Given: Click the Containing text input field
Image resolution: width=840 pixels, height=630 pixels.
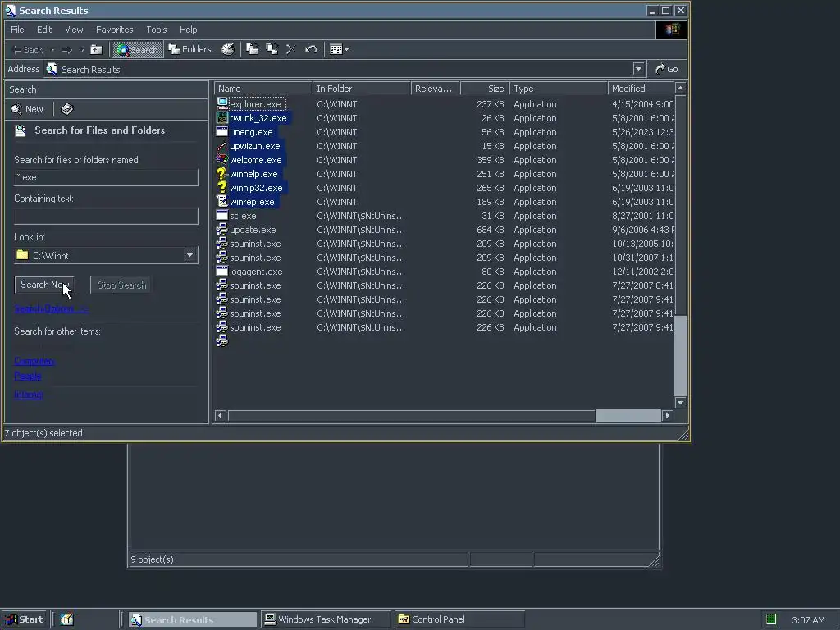Looking at the screenshot, I should tap(106, 216).
